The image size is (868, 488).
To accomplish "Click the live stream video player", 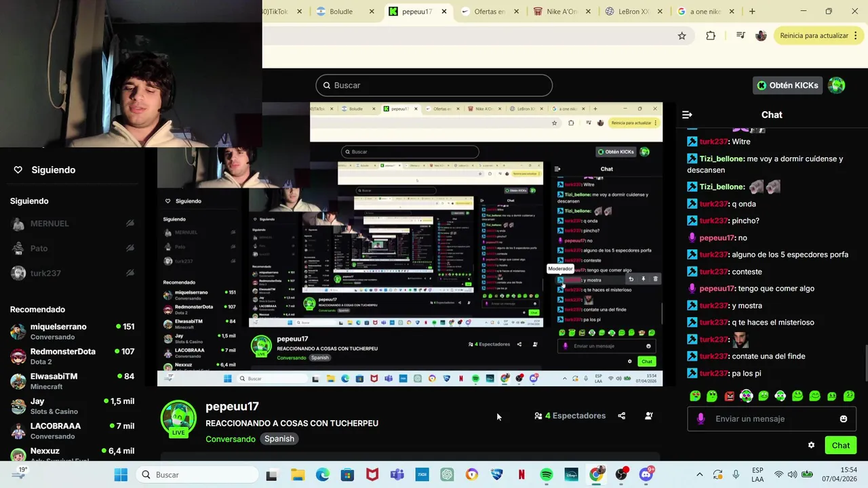I will [410, 244].
